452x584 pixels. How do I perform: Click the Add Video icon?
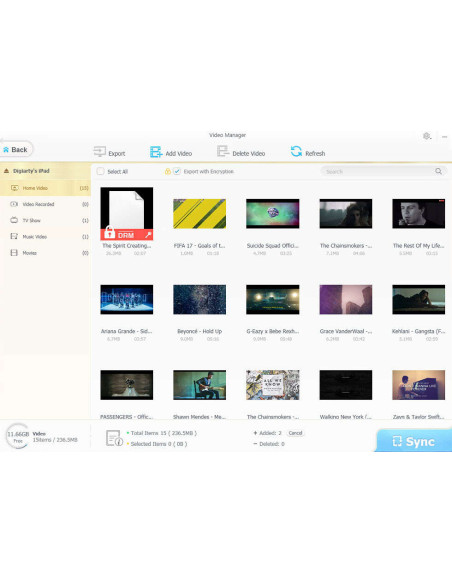coord(156,152)
